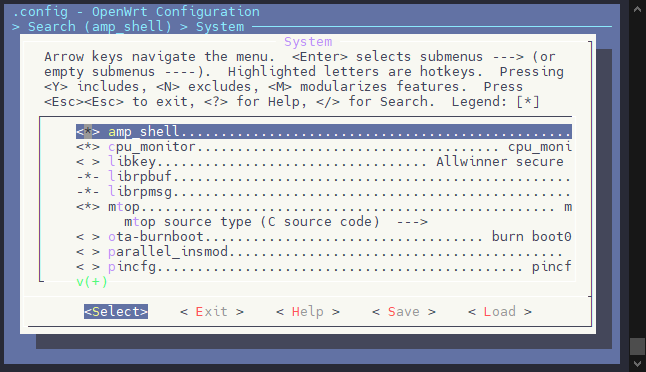This screenshot has width=646, height=372.
Task: Toggle the mtop <*> selection marker
Action: pyautogui.click(x=88, y=207)
